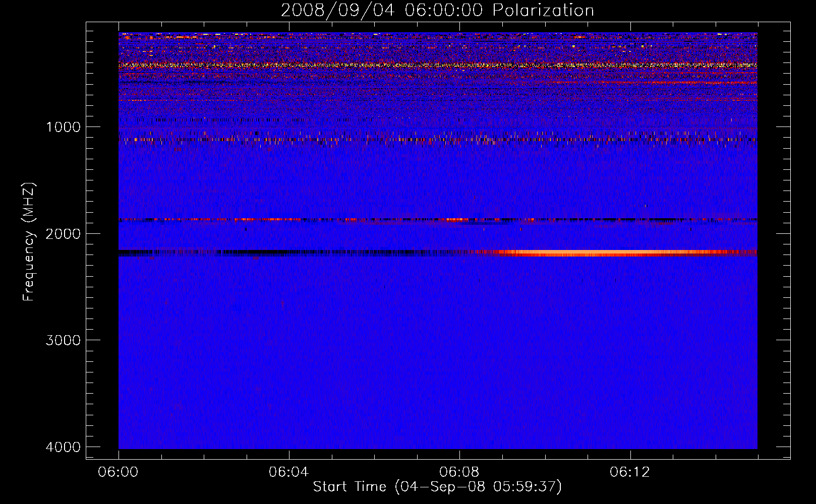Viewport: 816px width, 504px height.
Task: Select the 06:00 time tick label
Action: (118, 472)
